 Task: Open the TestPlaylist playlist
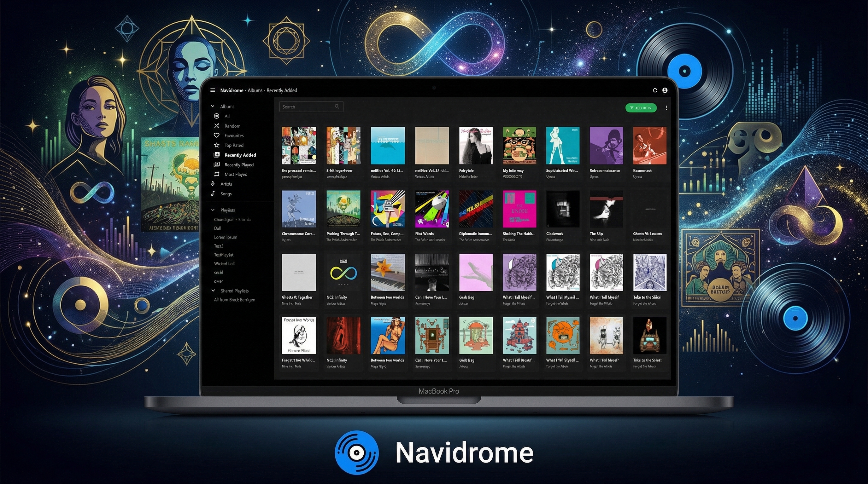(x=224, y=255)
